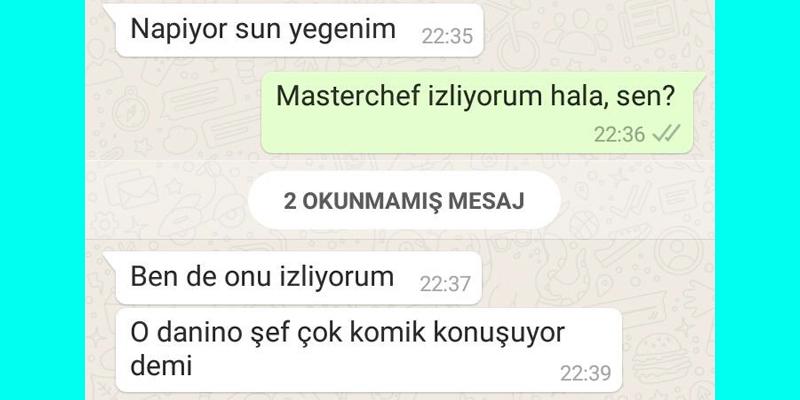The image size is (800, 400).
Task: Click the hamburger doodle in chat wallpaper
Action: tap(660, 359)
